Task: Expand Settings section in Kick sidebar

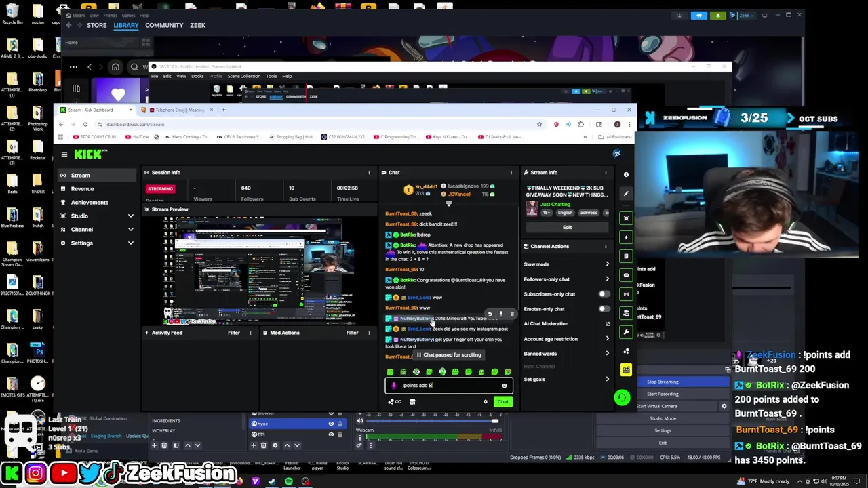Action: pos(130,243)
